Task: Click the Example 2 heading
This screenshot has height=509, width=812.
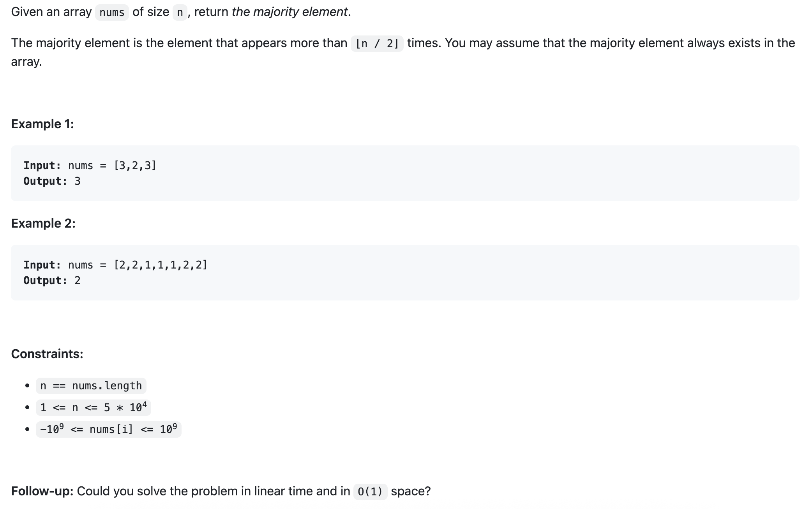Action: point(43,223)
